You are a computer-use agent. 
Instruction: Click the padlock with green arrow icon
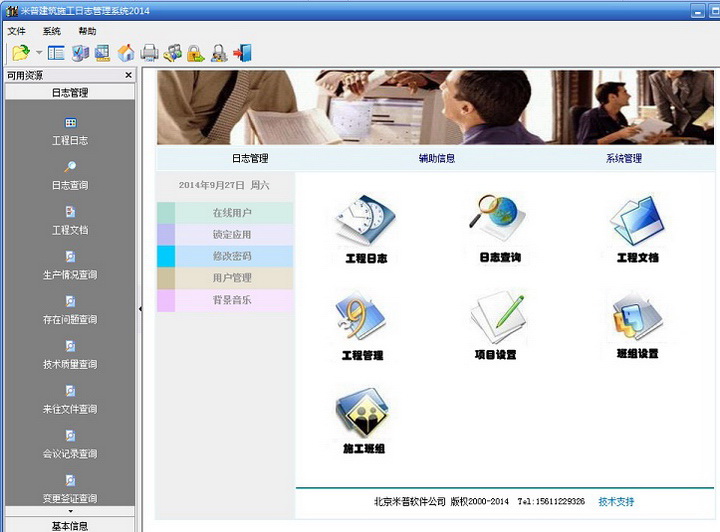click(196, 53)
